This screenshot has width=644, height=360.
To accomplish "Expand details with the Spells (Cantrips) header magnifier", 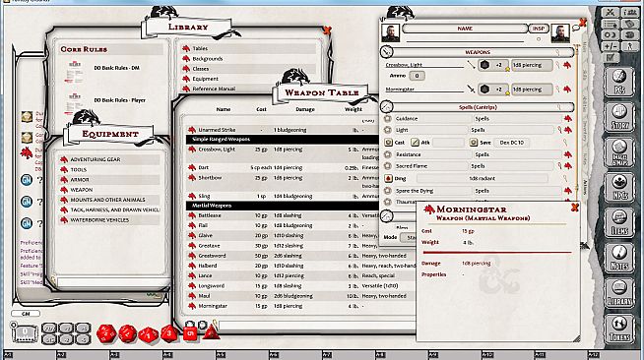I will click(x=559, y=107).
